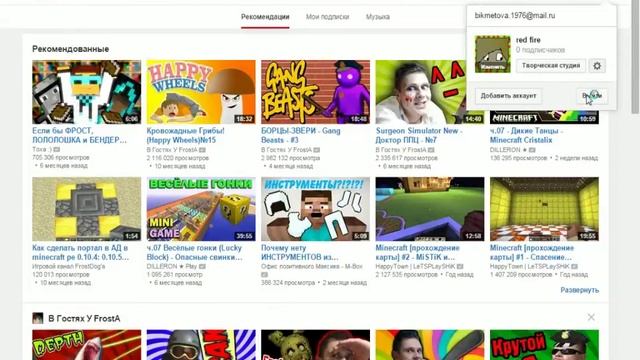
Task: Open HappyTown channel under карты #1 video
Action: pos(529,267)
